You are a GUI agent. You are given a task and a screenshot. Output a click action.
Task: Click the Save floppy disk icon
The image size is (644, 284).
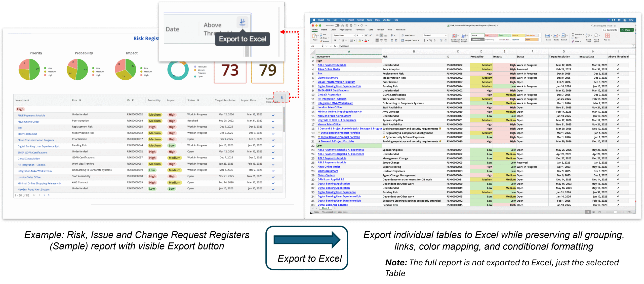(x=347, y=25)
